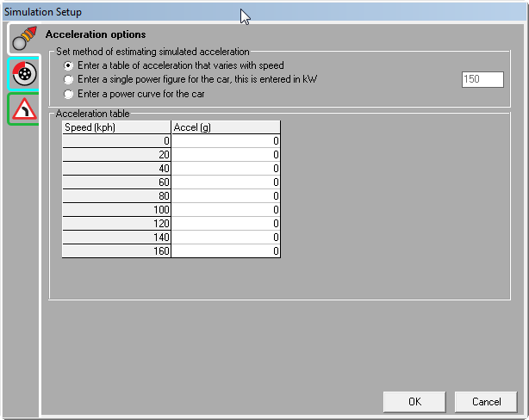Open the cornering warning sign tab
The height and width of the screenshot is (420, 529).
(x=24, y=108)
